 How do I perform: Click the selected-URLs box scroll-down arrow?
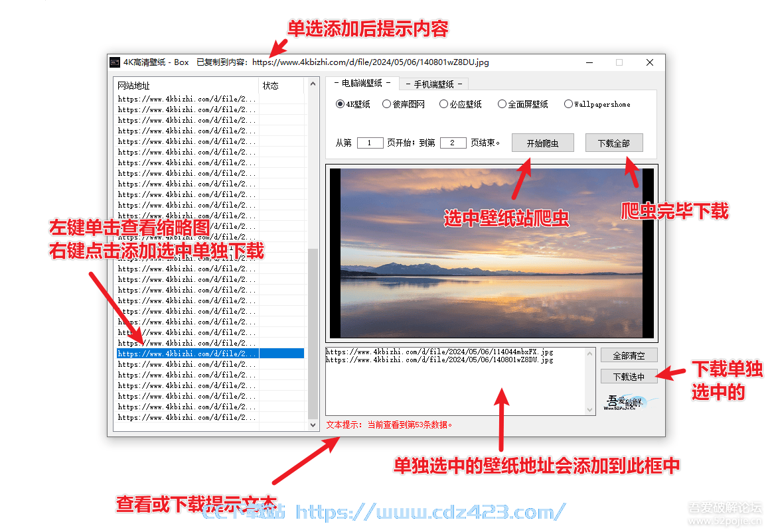pyautogui.click(x=589, y=410)
